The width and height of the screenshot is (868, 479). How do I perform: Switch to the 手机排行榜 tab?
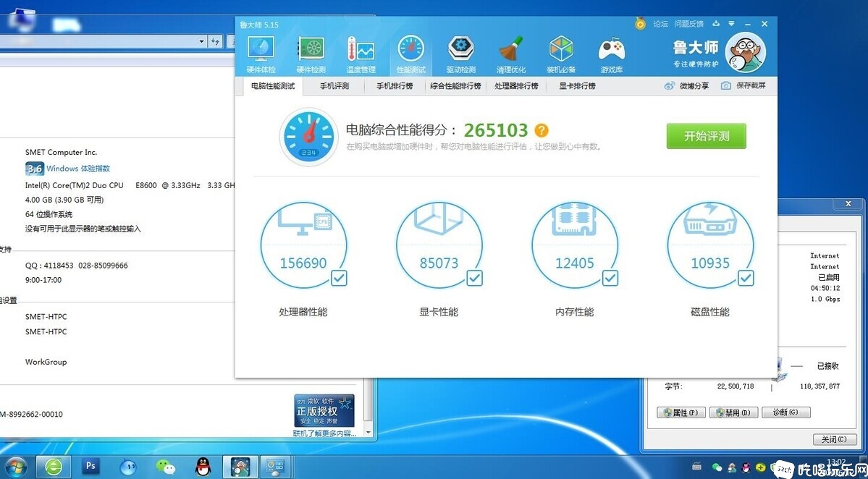pyautogui.click(x=395, y=86)
